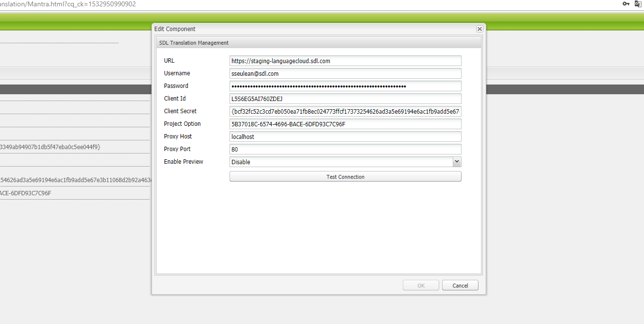Click the Proxy Port field
Screen dimensions: 644x324
click(345, 150)
